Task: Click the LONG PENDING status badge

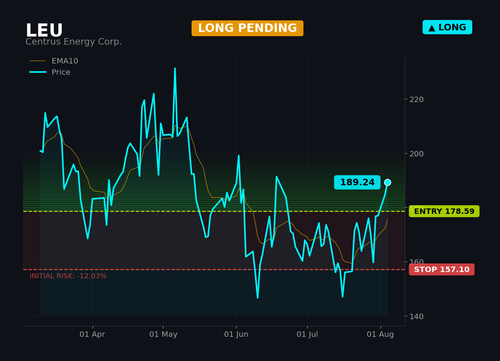Action: coord(247,28)
